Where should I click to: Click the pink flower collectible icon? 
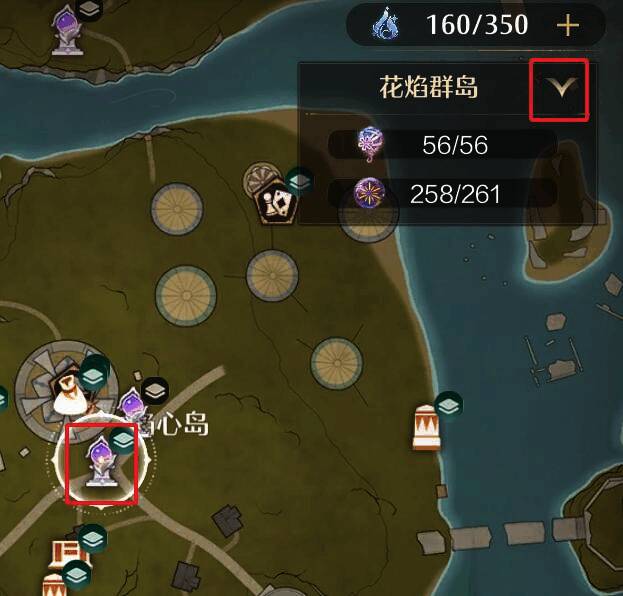370,145
